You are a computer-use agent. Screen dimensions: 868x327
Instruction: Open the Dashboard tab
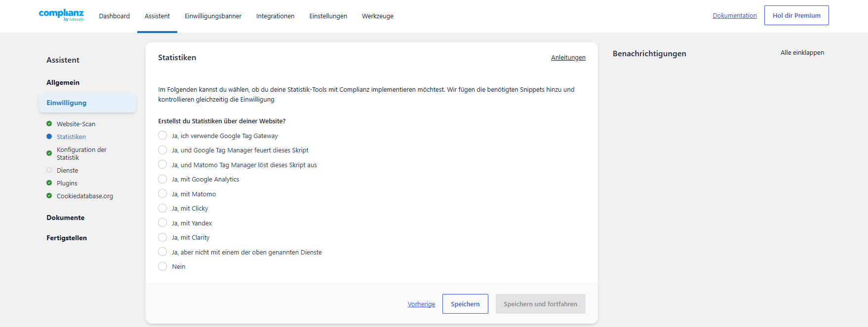pos(114,16)
